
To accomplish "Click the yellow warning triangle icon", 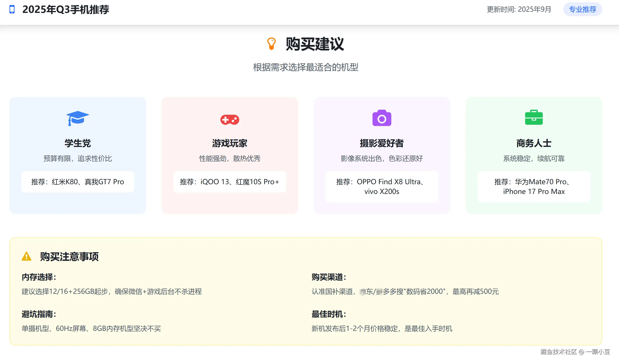I will click(27, 256).
